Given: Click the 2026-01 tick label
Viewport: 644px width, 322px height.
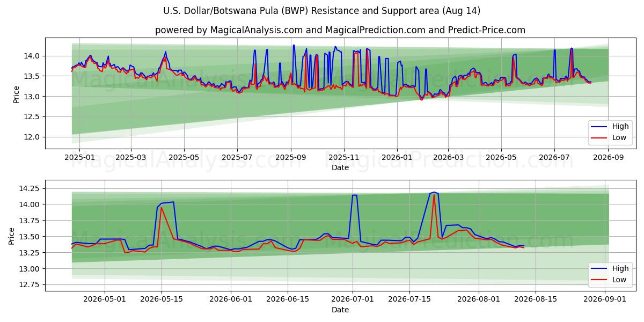Looking at the screenshot, I should tap(397, 158).
